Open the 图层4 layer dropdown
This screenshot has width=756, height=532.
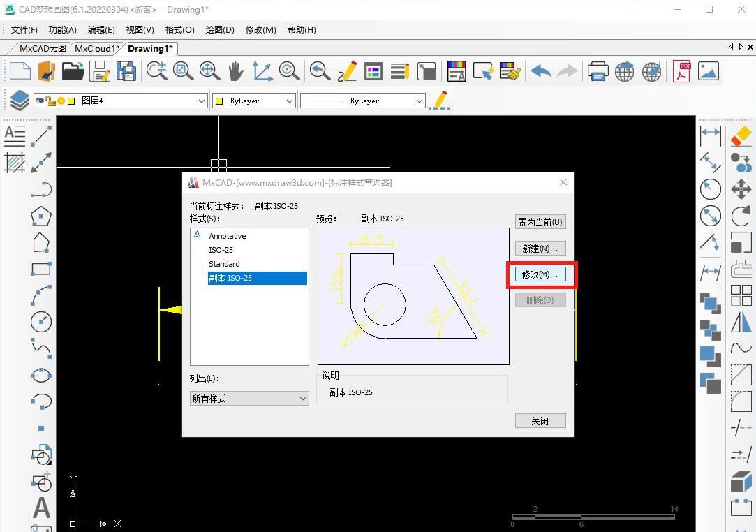pos(202,100)
